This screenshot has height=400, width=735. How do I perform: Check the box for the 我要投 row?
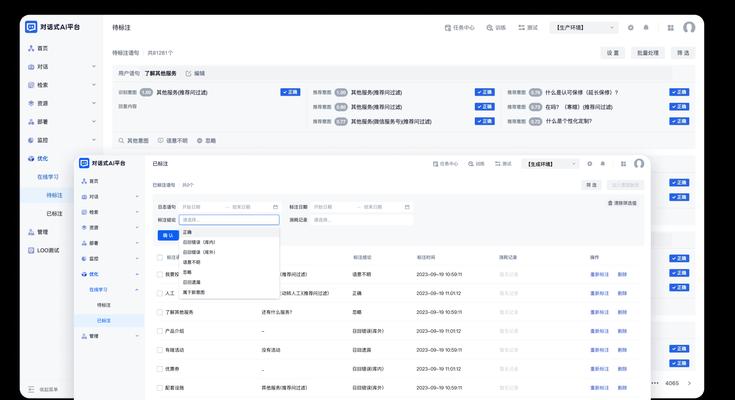pos(160,274)
